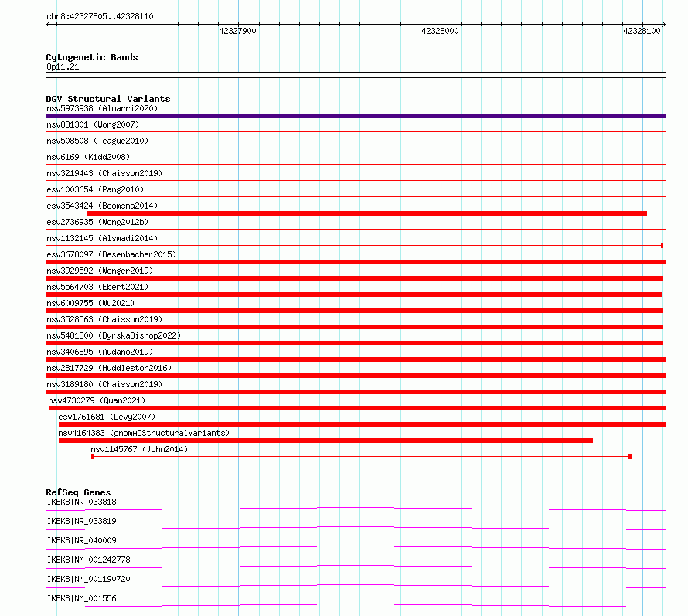Select variant nsv3929592 (Wenger2019)
This screenshot has height=616, width=688.
coord(100,271)
